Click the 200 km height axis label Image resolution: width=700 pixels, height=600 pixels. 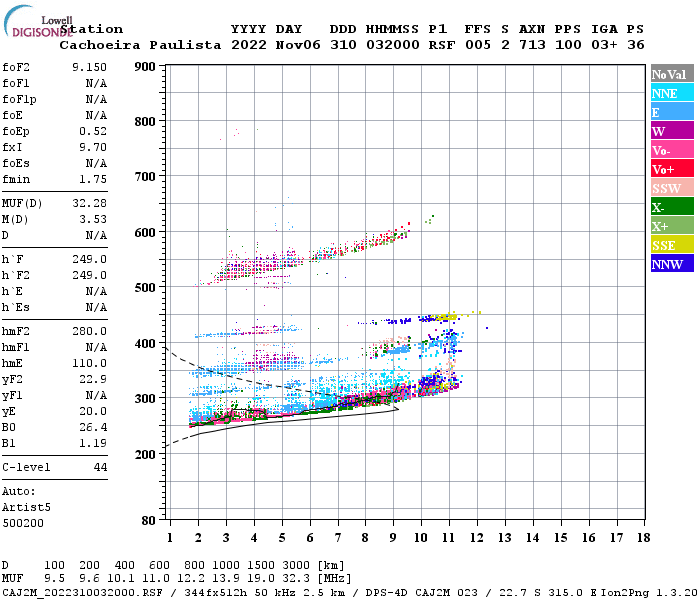point(145,455)
